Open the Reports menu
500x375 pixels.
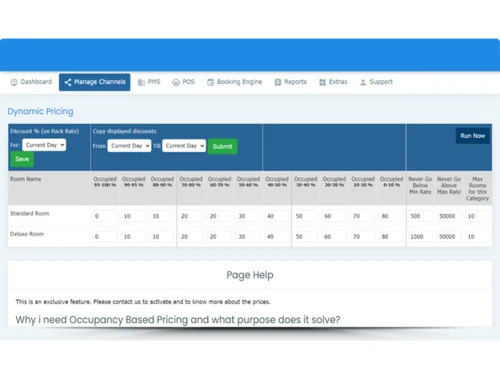(291, 82)
